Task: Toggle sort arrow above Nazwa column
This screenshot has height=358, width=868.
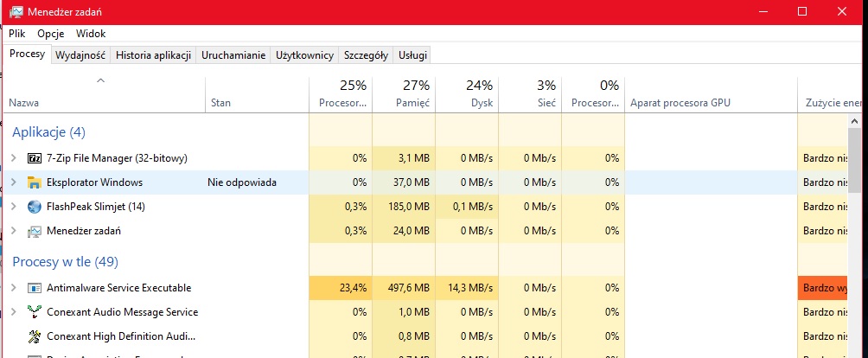Action: tap(100, 80)
